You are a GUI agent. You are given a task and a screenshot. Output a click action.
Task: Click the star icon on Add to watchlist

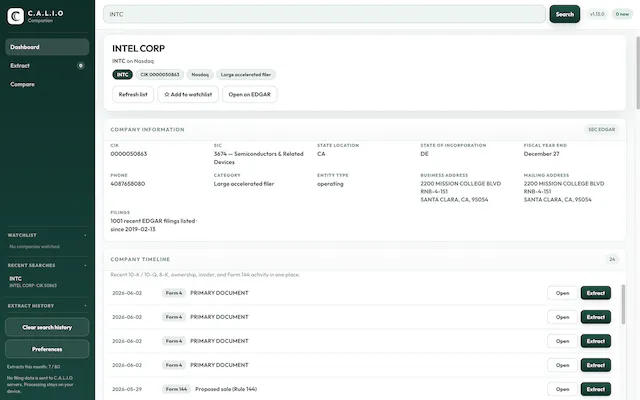tap(167, 94)
